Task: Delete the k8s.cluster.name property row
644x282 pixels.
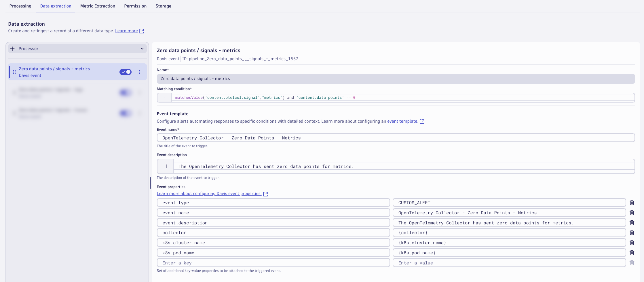Action: (x=632, y=243)
